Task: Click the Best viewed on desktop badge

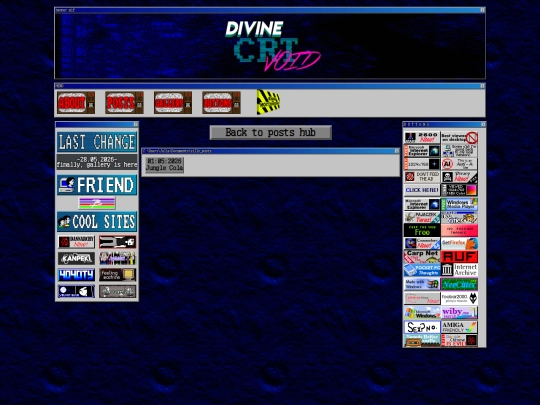Action: 459,137
